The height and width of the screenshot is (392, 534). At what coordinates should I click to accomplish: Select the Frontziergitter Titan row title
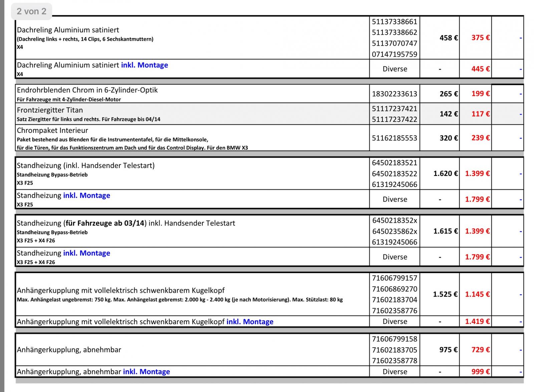(50, 110)
